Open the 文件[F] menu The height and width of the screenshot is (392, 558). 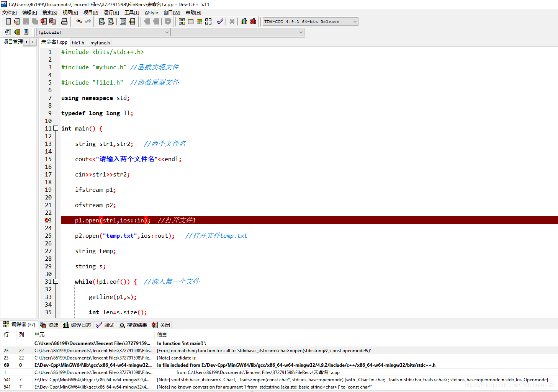pyautogui.click(x=10, y=13)
